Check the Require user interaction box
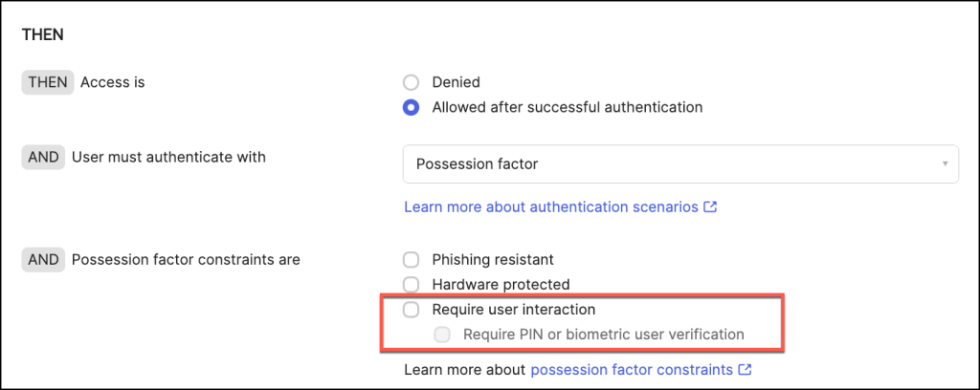The width and height of the screenshot is (980, 390). [412, 310]
